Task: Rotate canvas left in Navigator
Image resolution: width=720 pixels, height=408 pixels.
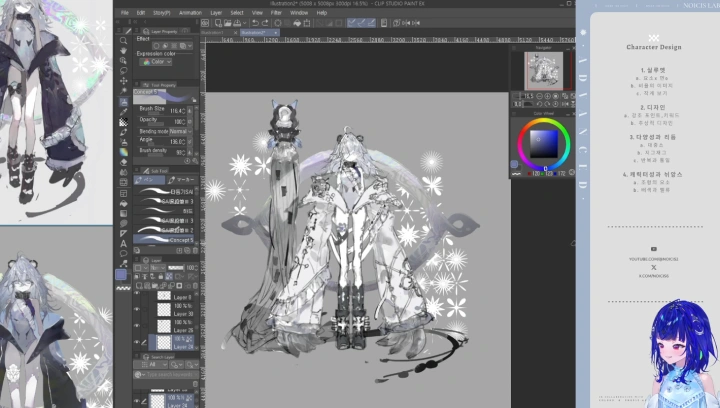Action: (540, 104)
